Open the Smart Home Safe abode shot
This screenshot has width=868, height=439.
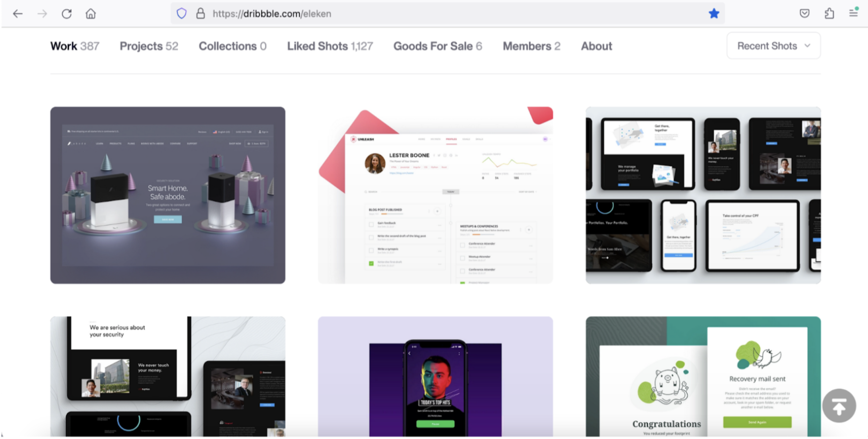(x=167, y=195)
